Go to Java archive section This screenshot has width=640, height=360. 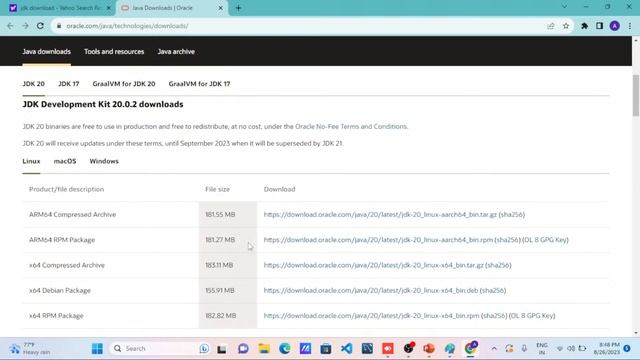[176, 51]
